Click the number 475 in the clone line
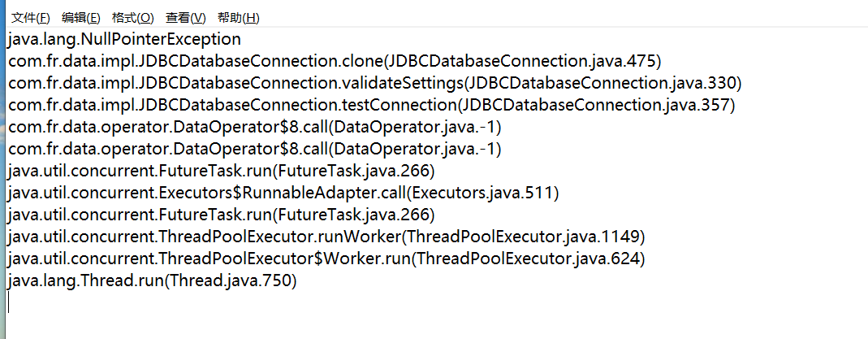This screenshot has width=868, height=339. 642,61
